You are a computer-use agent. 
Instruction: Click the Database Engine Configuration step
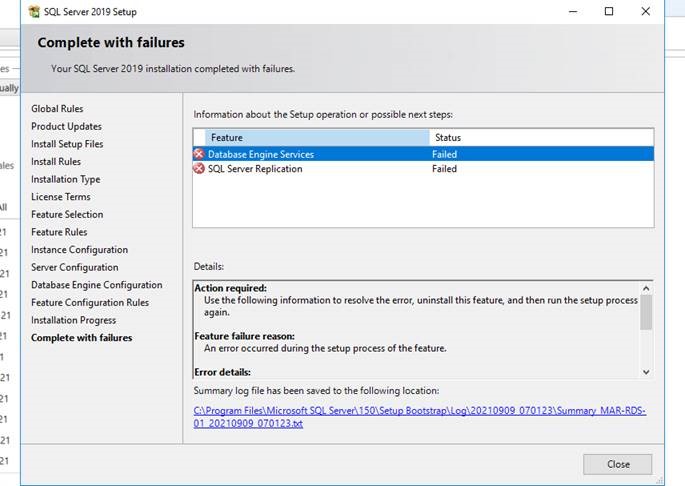97,285
